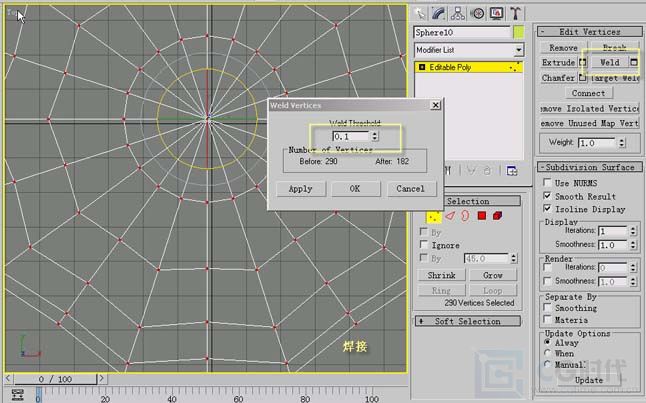Click the Weight value field
The width and height of the screenshot is (646, 403).
[x=597, y=143]
